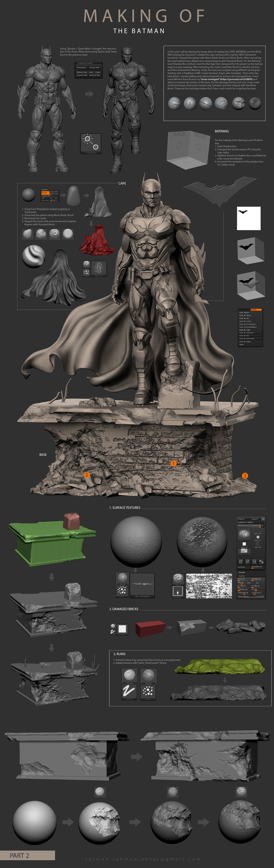Click the Mask By Saturation button

[x=250, y=339]
